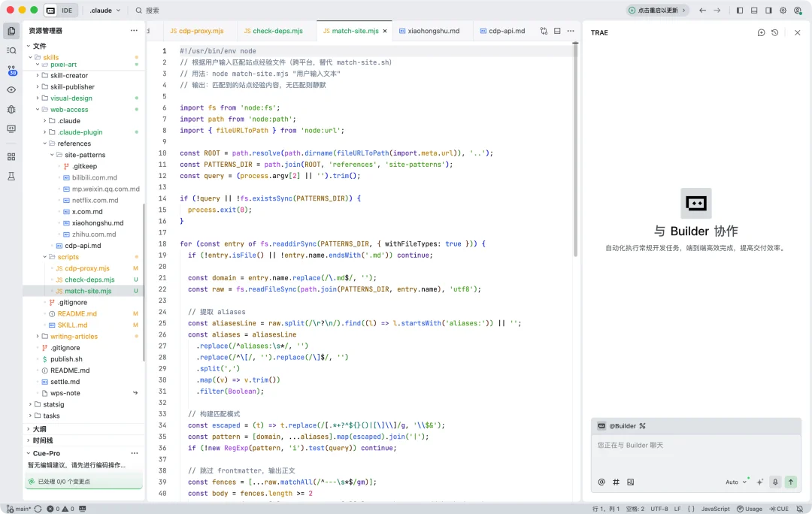Open the debug panel bug icon
Image resolution: width=812 pixels, height=514 pixels.
(x=11, y=109)
